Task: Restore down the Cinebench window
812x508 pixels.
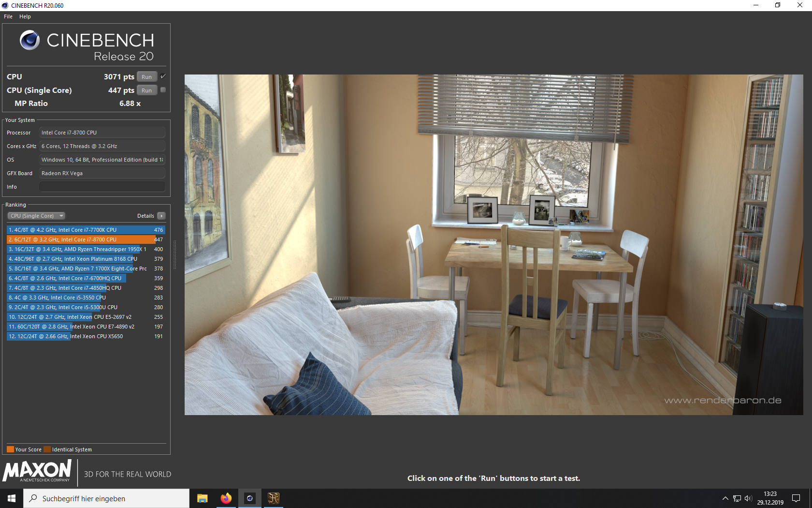Action: click(x=778, y=5)
